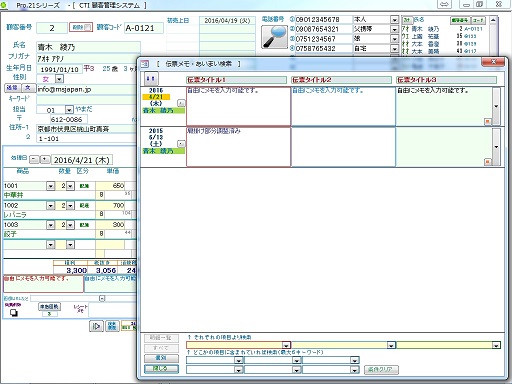The height and width of the screenshot is (384, 512).
Task: Open the staff dropdown showing 01
Action: 69,109
